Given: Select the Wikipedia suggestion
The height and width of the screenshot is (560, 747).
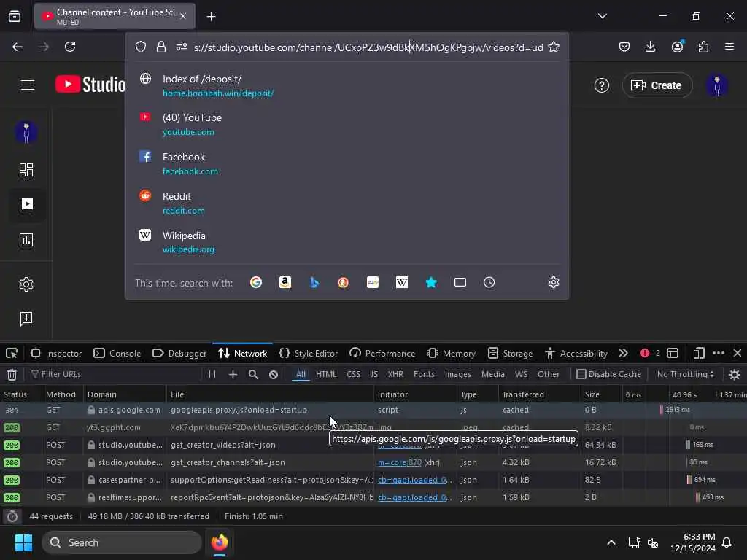Looking at the screenshot, I should (x=347, y=242).
